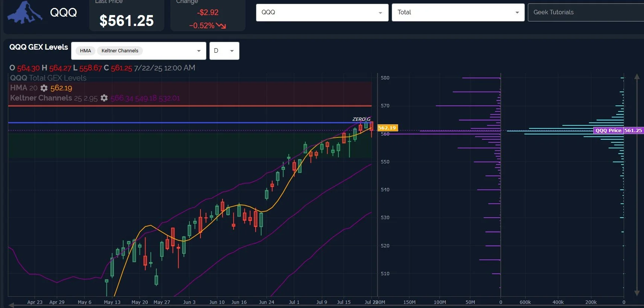Click the Jun 24 date label
The image size is (644, 308).
(x=267, y=302)
